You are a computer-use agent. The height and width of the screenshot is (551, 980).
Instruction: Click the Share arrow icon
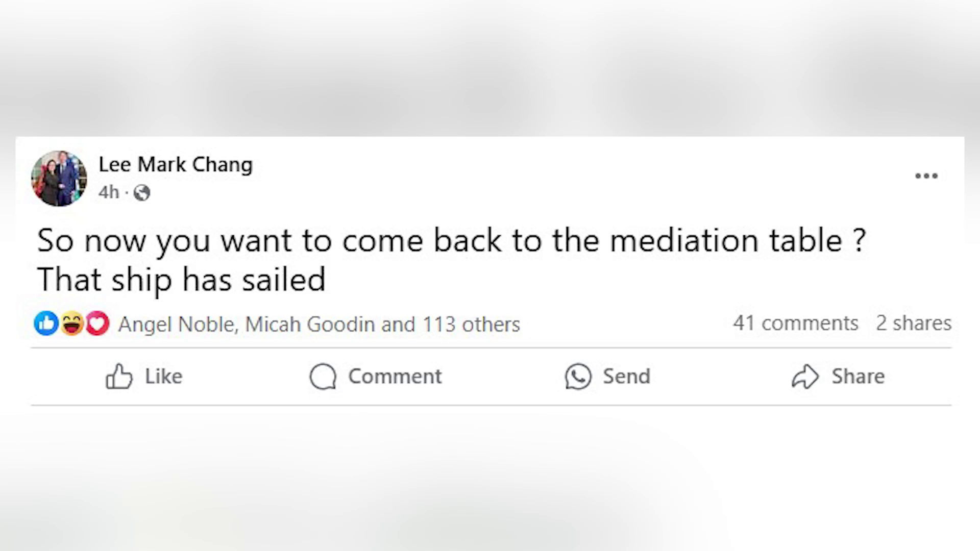pos(805,377)
